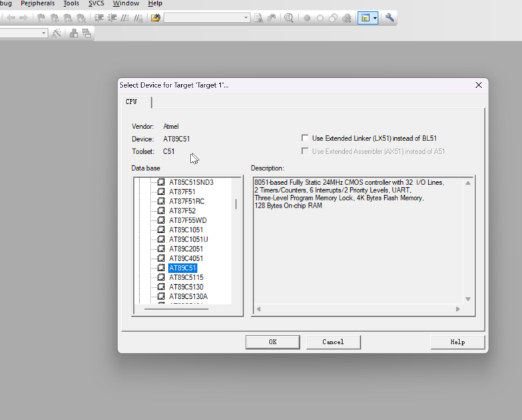Image resolution: width=522 pixels, height=420 pixels.
Task: Select AT87F51 in the device list
Action: (182, 192)
